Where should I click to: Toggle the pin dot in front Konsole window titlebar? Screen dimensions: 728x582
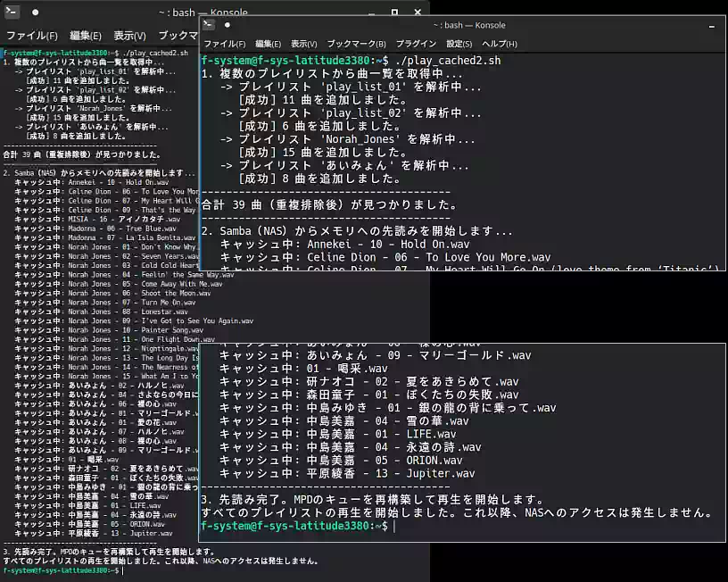pos(227,25)
